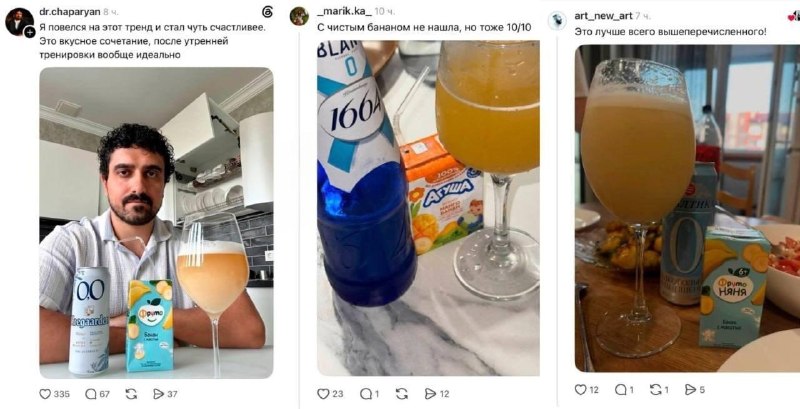Open art_new_art username link
The image size is (800, 409).
tap(604, 16)
